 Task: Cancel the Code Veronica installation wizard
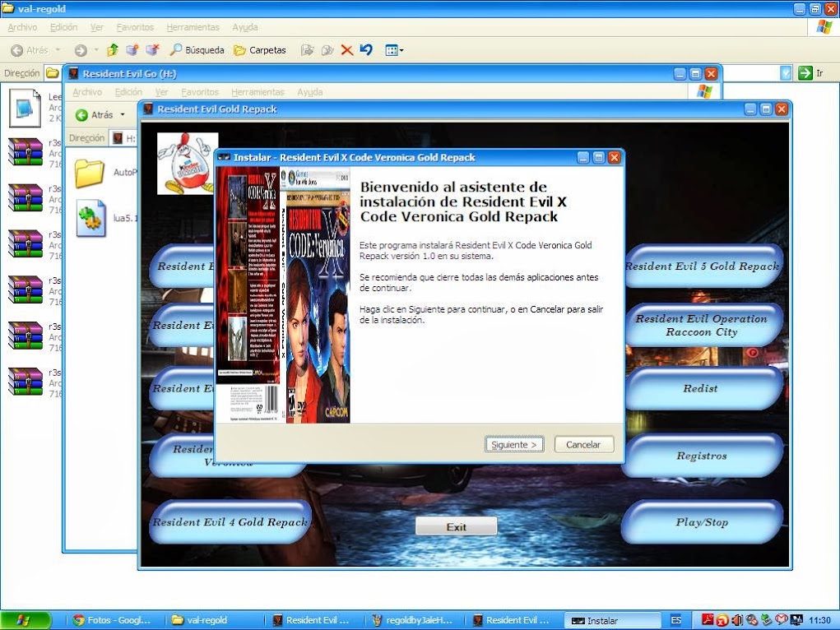583,445
